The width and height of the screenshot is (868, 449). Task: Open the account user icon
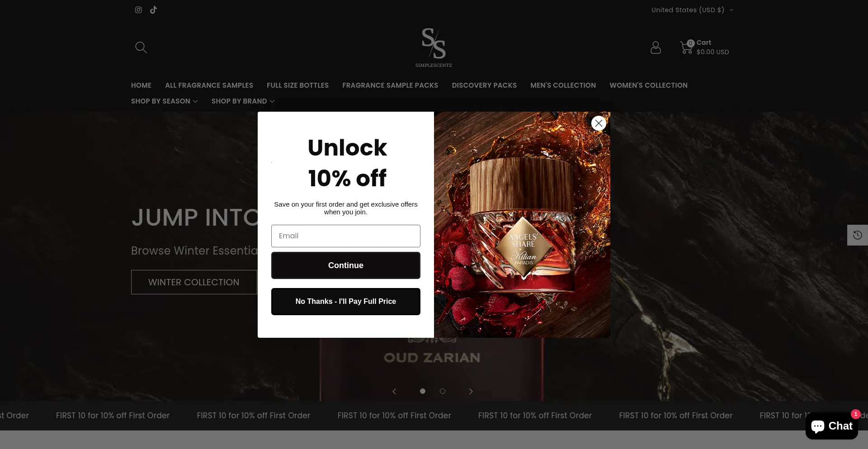[656, 47]
